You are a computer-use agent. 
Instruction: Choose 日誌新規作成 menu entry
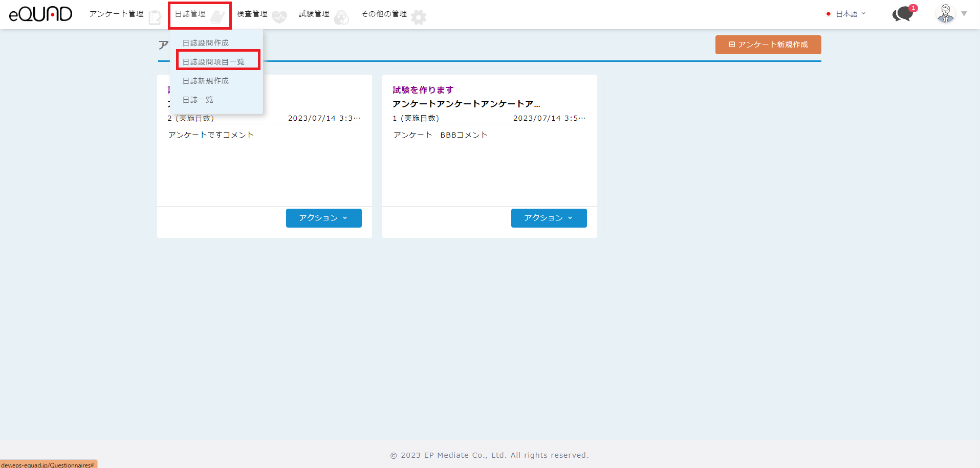(x=206, y=81)
